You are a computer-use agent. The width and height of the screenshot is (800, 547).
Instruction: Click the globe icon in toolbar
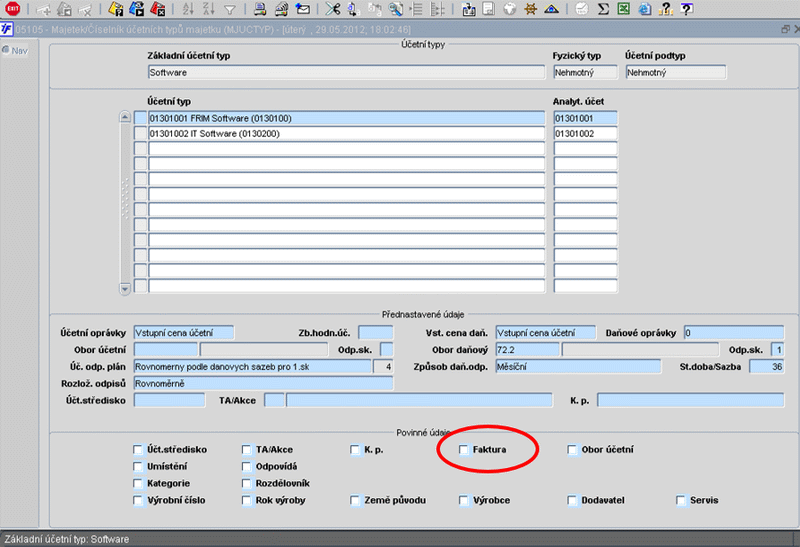click(510, 9)
